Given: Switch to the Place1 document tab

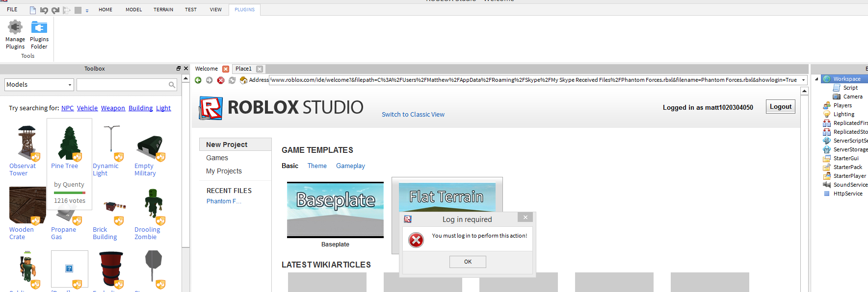Looking at the screenshot, I should (243, 69).
